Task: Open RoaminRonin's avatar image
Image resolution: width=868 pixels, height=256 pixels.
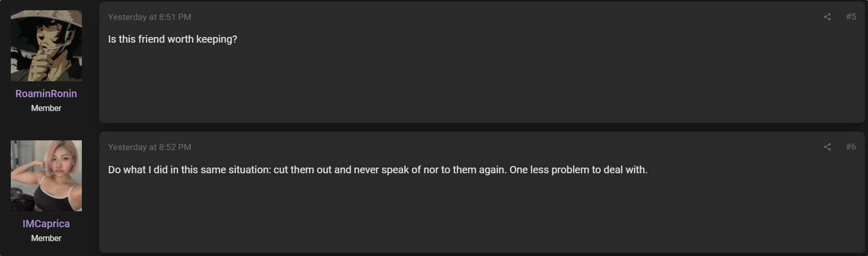Action: 46,46
